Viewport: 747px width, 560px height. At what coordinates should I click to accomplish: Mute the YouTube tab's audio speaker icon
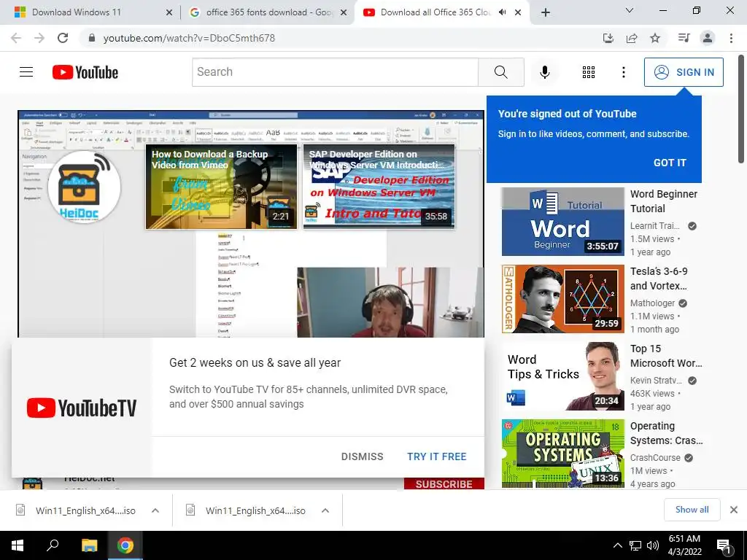pyautogui.click(x=502, y=12)
